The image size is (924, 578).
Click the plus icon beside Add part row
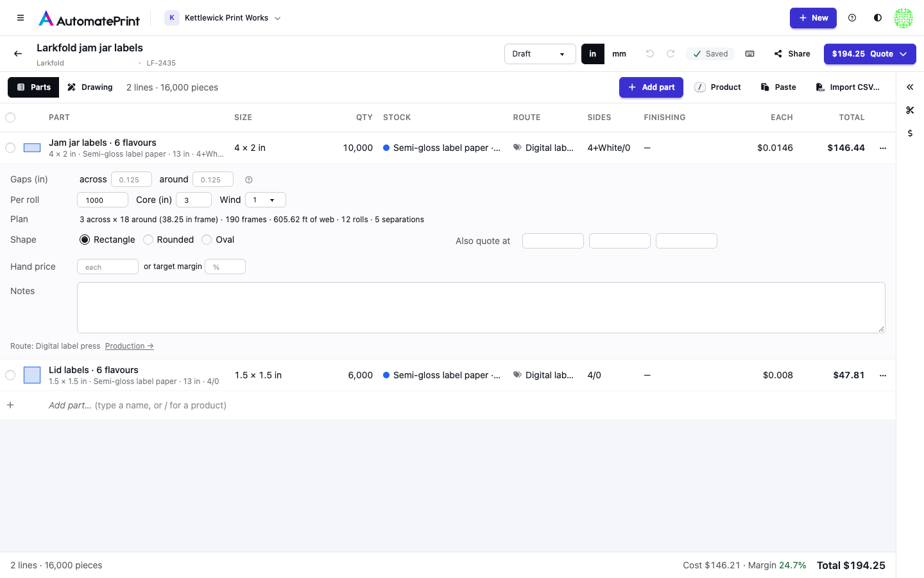pos(10,405)
